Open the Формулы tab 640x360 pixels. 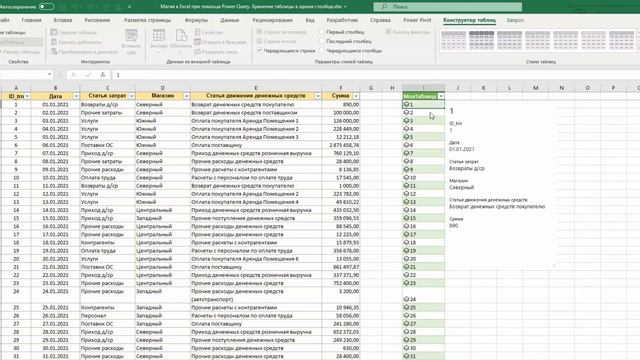(x=196, y=20)
